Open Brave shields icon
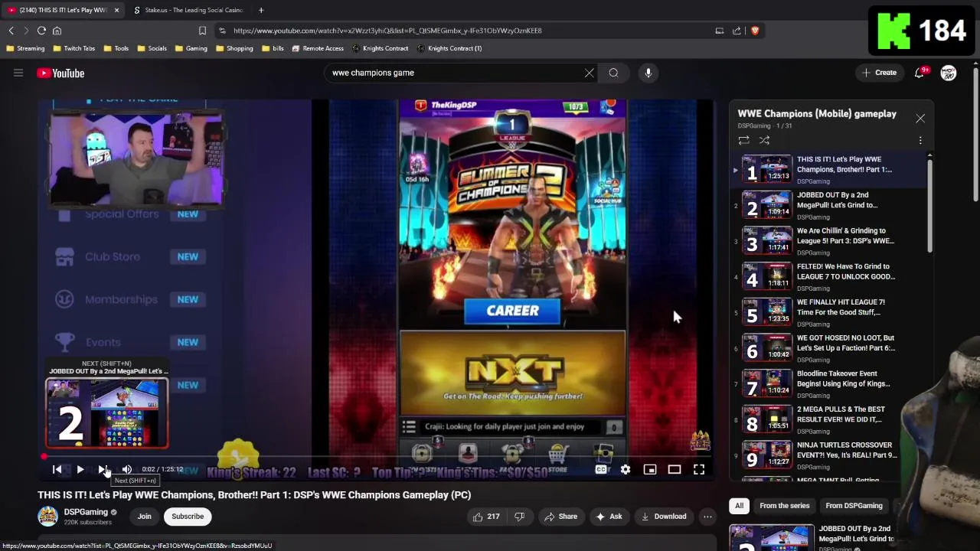Image resolution: width=980 pixels, height=551 pixels. coord(755,31)
